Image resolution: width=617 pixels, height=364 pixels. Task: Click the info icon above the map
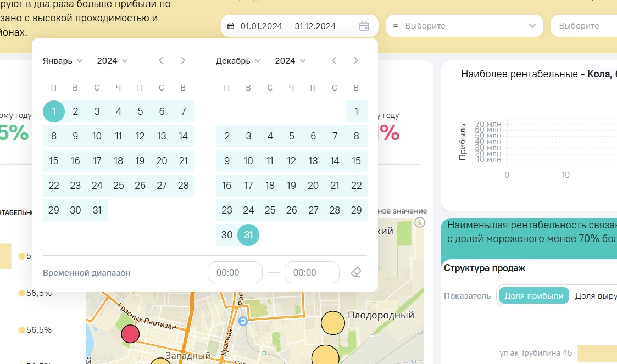tap(420, 222)
